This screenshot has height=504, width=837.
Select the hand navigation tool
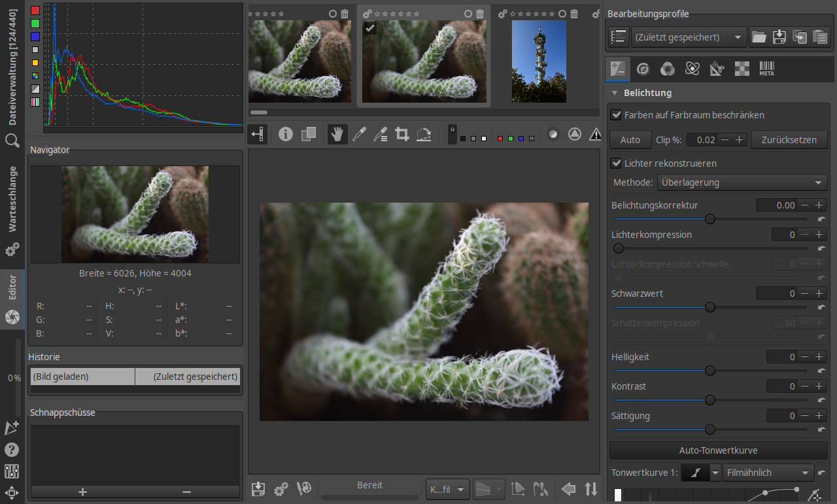pos(337,135)
